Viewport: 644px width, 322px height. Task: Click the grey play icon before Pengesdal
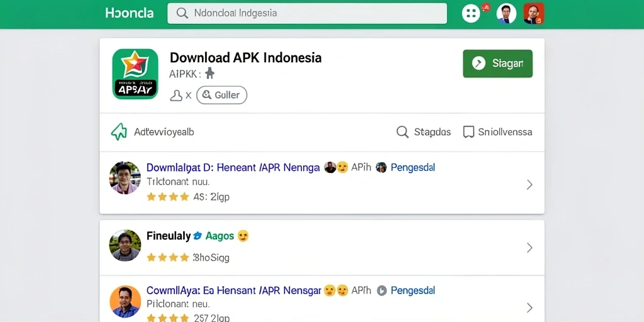[382, 291]
